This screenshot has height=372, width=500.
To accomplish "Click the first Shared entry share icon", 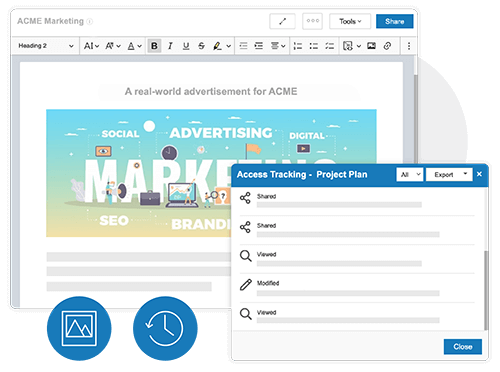I will [245, 198].
